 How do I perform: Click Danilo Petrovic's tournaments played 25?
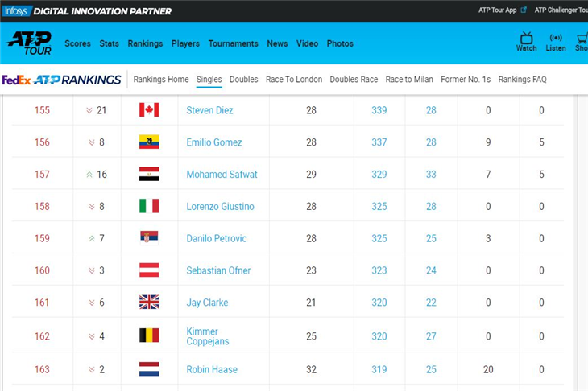tap(431, 238)
